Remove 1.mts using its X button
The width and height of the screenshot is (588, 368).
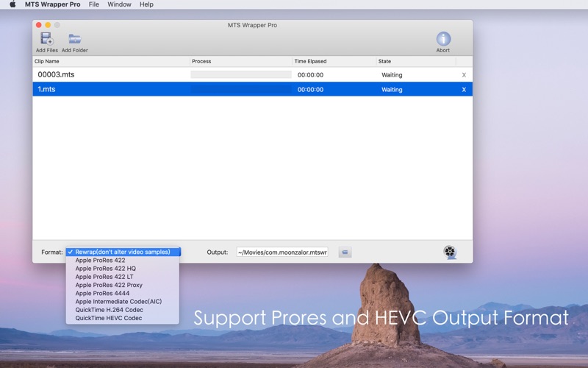(464, 90)
